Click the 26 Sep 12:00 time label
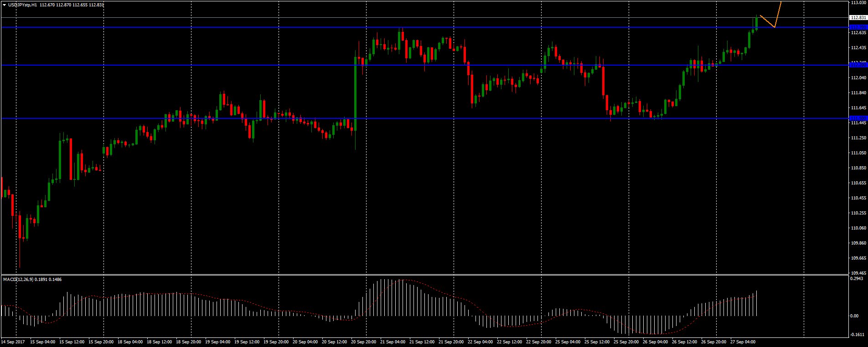 pos(685,342)
